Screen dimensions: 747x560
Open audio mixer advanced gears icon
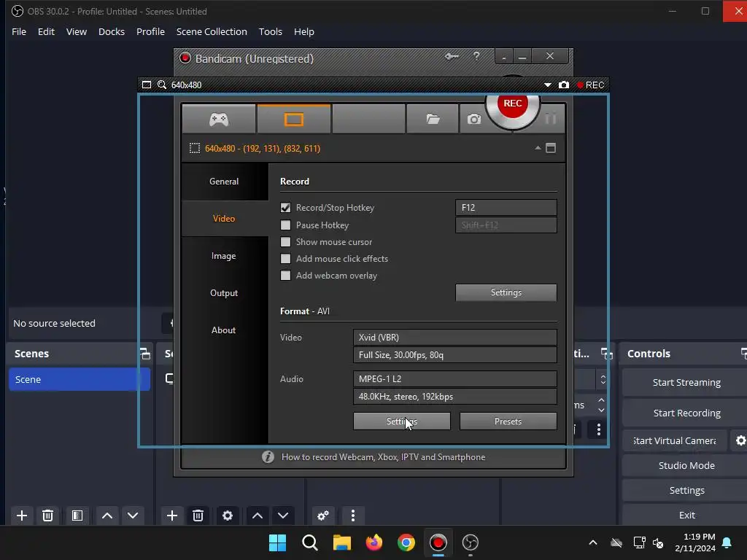tap(323, 516)
